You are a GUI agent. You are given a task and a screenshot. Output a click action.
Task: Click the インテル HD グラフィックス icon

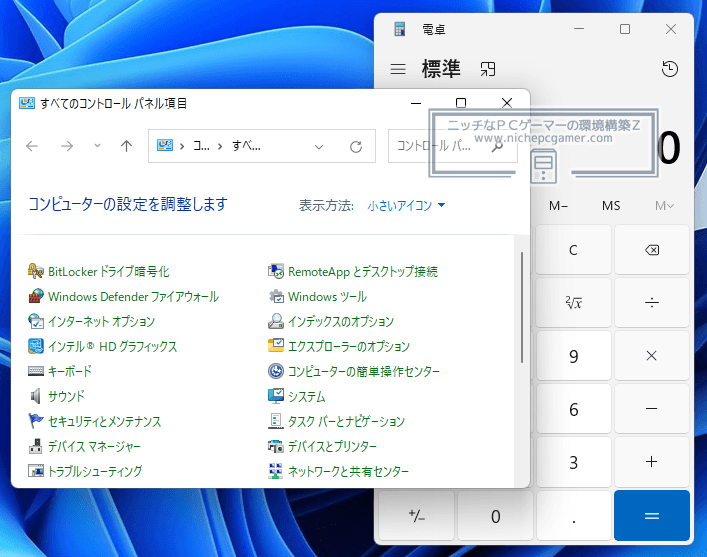coord(36,346)
